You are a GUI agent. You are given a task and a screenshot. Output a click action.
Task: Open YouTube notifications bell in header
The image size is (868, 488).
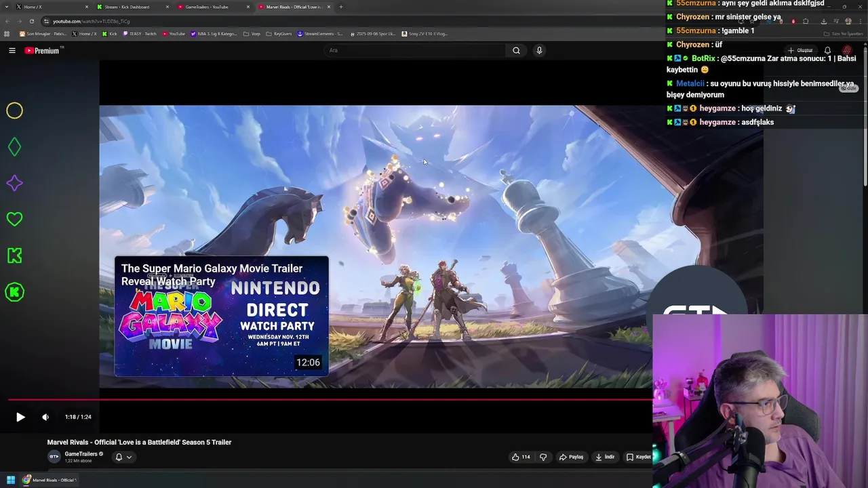click(x=827, y=50)
